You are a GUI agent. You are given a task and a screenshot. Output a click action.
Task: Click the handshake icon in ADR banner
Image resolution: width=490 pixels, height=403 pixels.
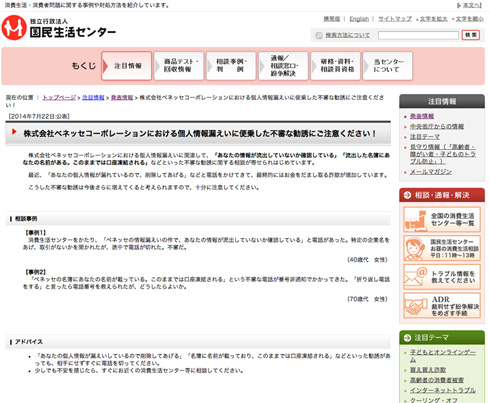tap(416, 306)
